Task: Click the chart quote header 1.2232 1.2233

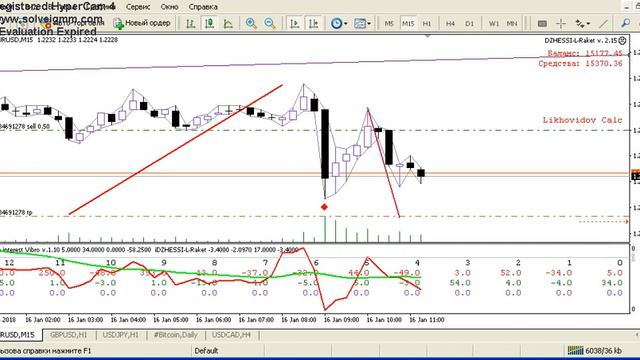Action: click(x=58, y=40)
